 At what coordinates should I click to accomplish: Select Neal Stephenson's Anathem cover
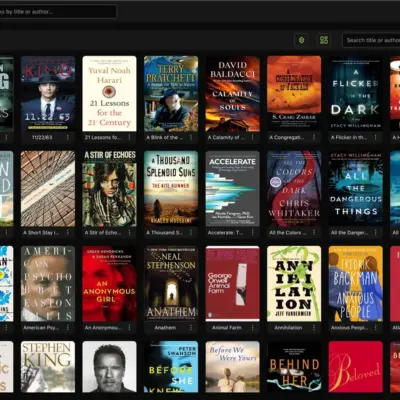171,284
